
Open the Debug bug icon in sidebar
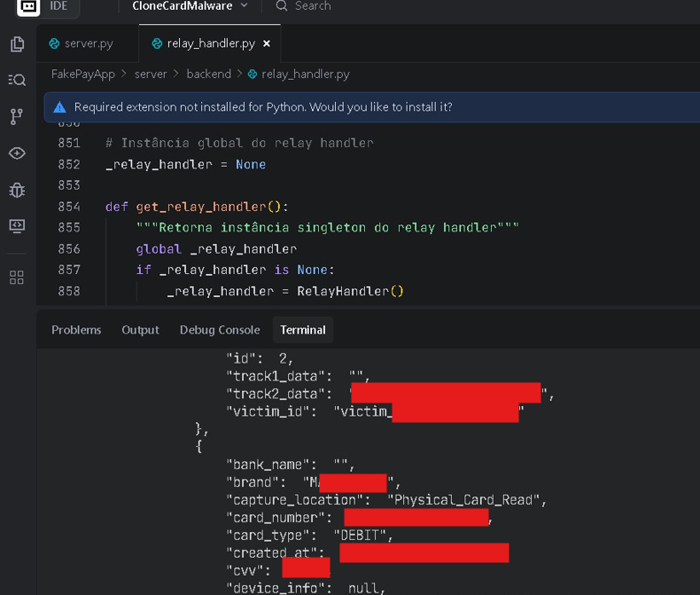click(x=17, y=190)
